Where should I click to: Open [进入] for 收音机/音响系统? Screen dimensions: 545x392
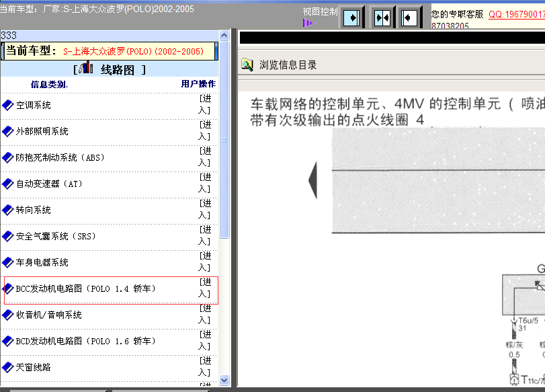[205, 314]
